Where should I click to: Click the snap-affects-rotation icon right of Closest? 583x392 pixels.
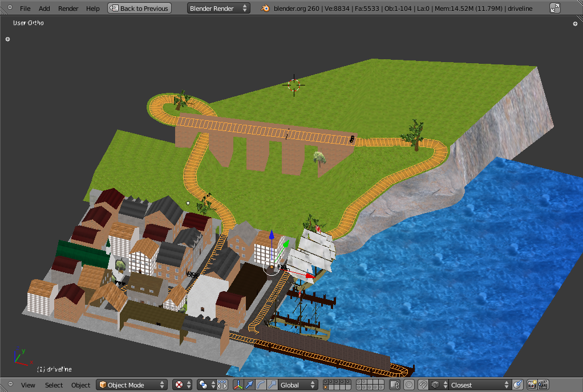click(x=517, y=385)
